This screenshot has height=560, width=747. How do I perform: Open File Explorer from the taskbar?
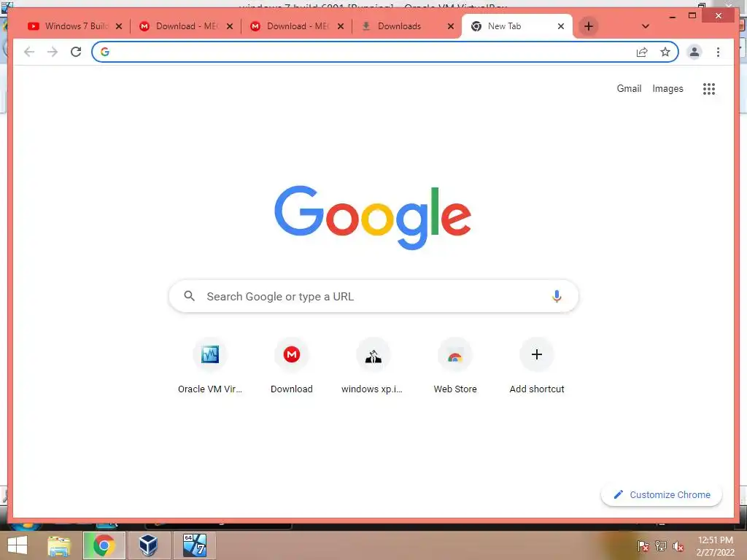pos(58,545)
